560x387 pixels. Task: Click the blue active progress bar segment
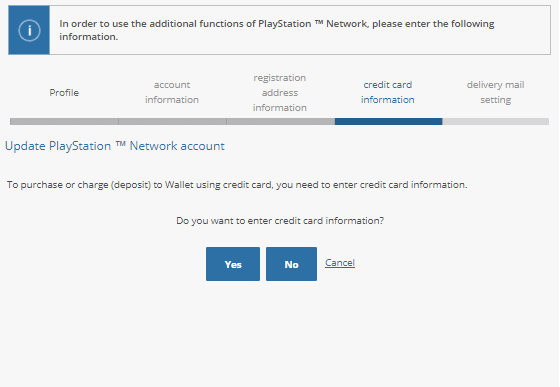tap(389, 121)
